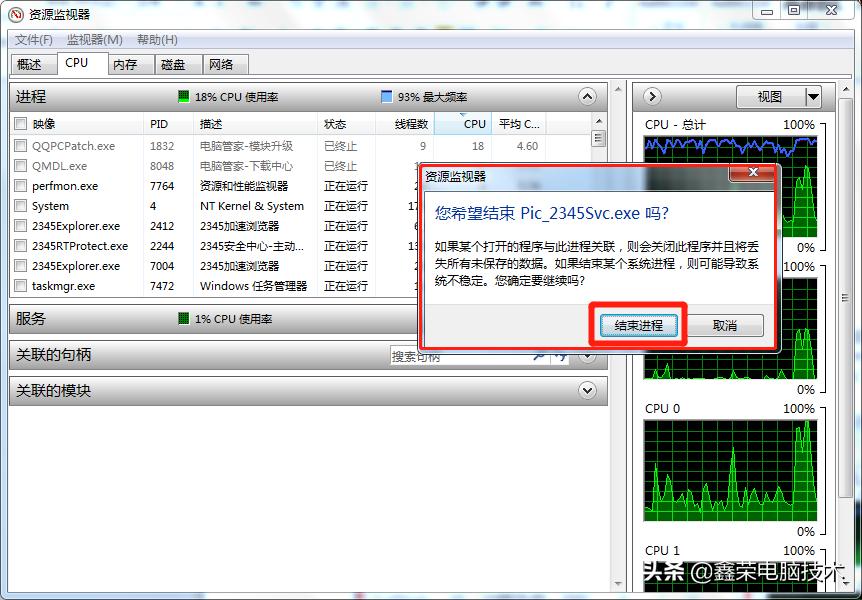Click the expand arrow above the CPU graphs panel
862x600 pixels.
[652, 97]
